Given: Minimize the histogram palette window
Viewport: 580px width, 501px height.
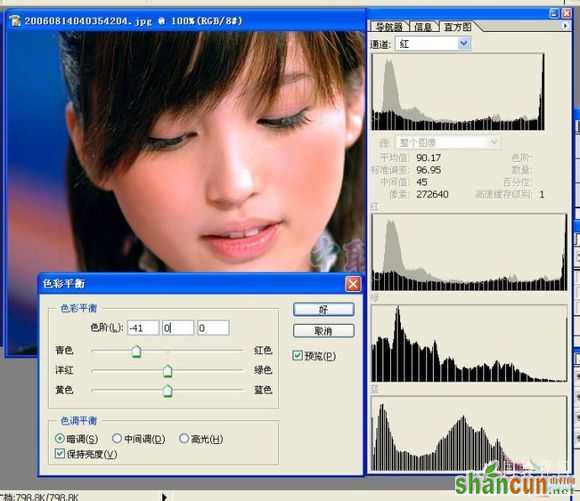Looking at the screenshot, I should 554,14.
